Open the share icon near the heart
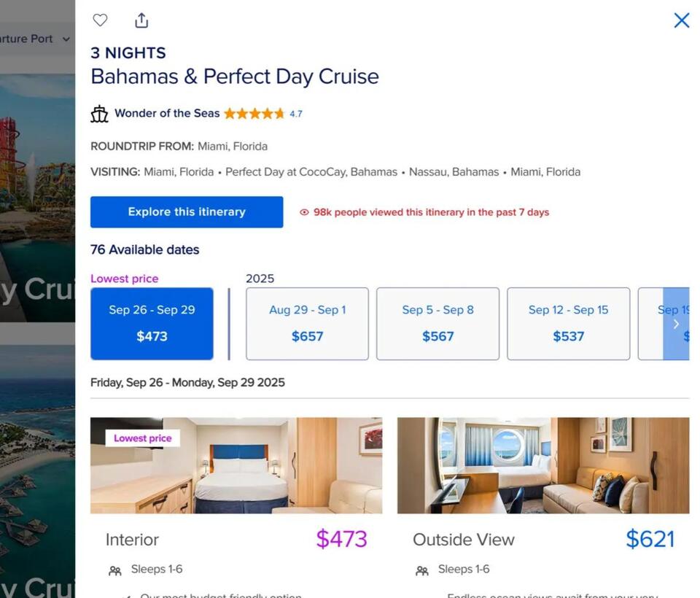Image resolution: width=700 pixels, height=598 pixels. click(x=141, y=20)
